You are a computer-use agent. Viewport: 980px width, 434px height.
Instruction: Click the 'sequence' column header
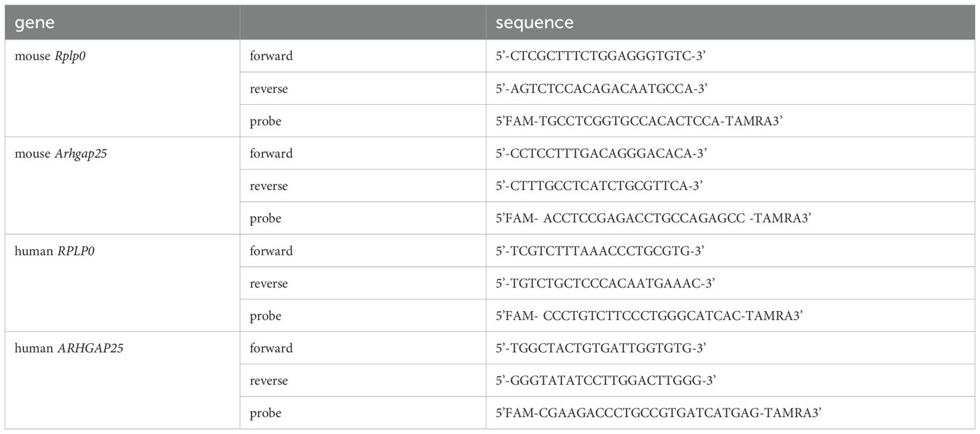(x=534, y=23)
